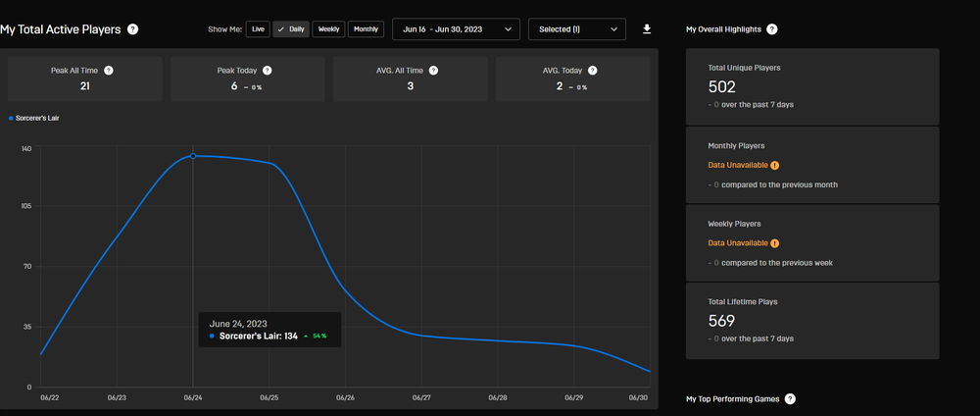The height and width of the screenshot is (416, 980).
Task: Click Data Unavailable under Weekly Players
Action: coord(738,243)
